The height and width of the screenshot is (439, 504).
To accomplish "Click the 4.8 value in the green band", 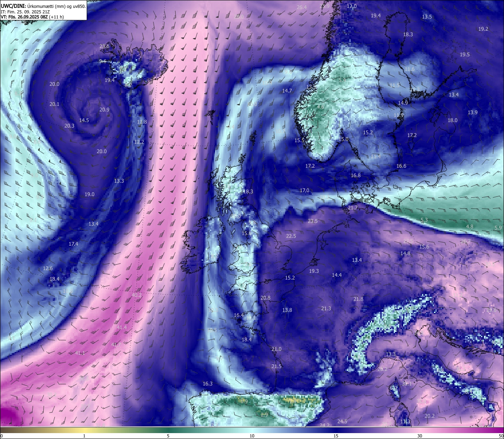I will 470,226.
